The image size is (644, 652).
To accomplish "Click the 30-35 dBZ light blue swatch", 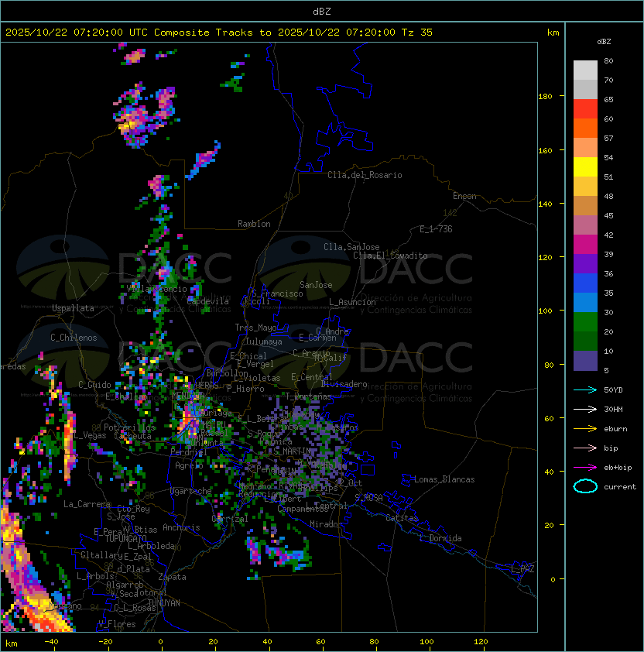I will tap(585, 303).
